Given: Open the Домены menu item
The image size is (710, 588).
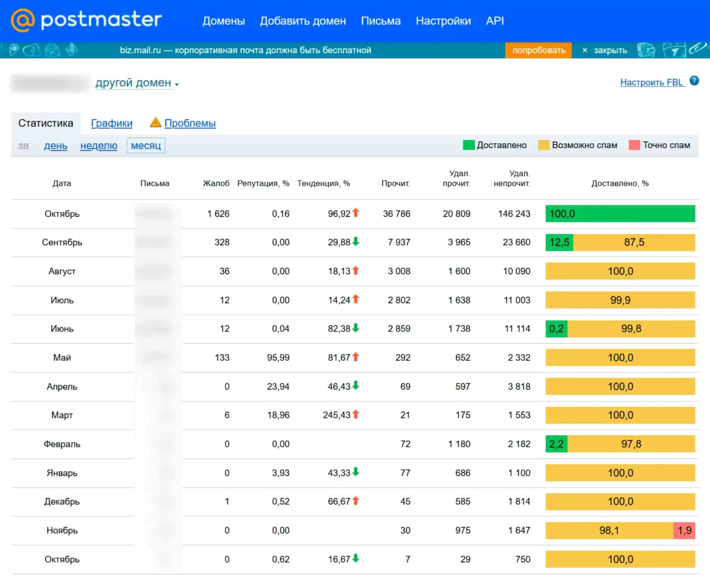Looking at the screenshot, I should click(x=224, y=21).
